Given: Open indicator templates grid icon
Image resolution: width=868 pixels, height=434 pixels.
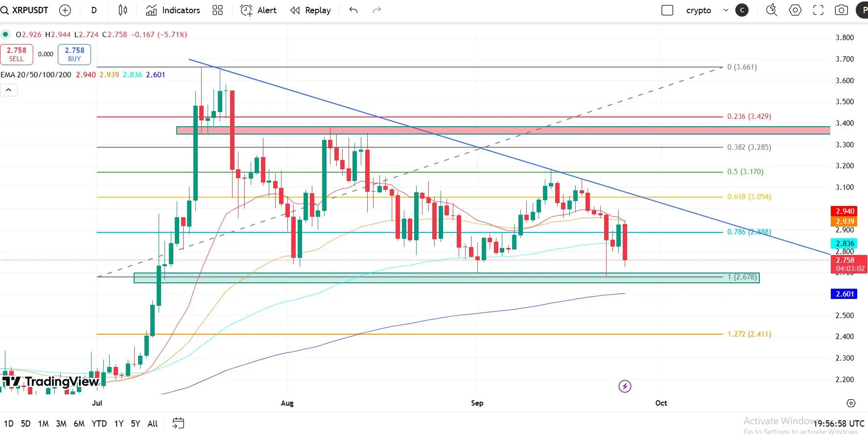Looking at the screenshot, I should tap(218, 10).
